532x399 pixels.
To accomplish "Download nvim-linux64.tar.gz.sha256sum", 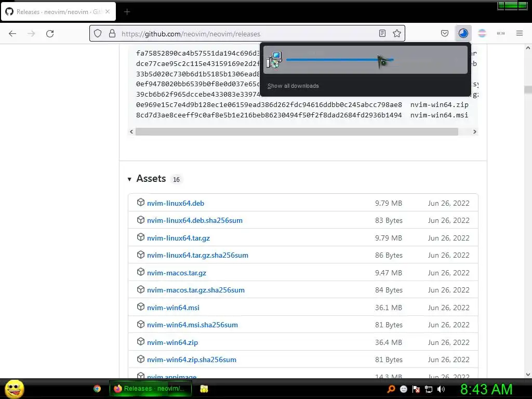I will [x=197, y=255].
